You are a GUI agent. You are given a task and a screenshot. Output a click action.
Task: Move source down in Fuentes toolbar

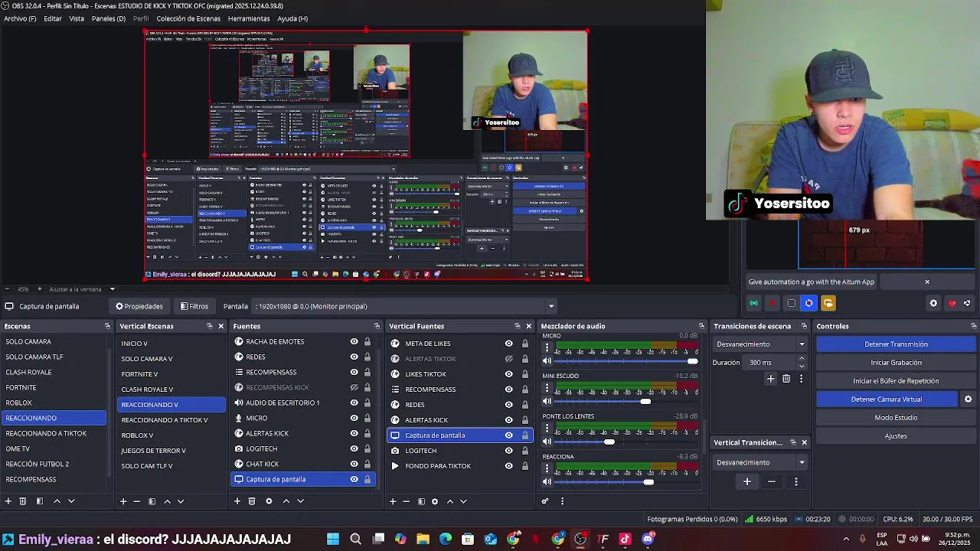(x=300, y=501)
